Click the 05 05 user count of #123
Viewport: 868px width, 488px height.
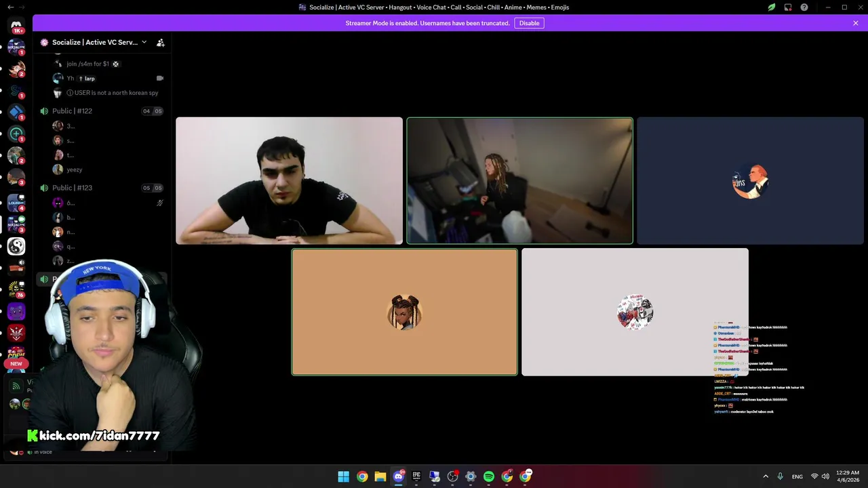click(x=153, y=188)
